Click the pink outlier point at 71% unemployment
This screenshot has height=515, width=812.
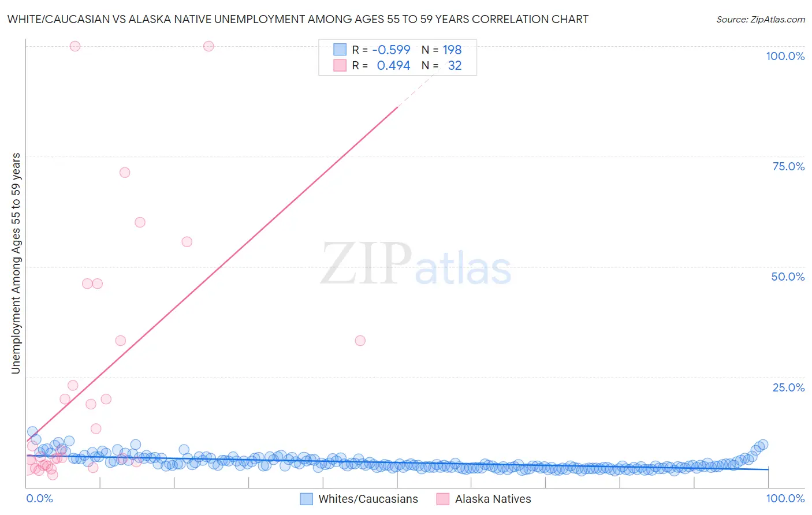[125, 173]
